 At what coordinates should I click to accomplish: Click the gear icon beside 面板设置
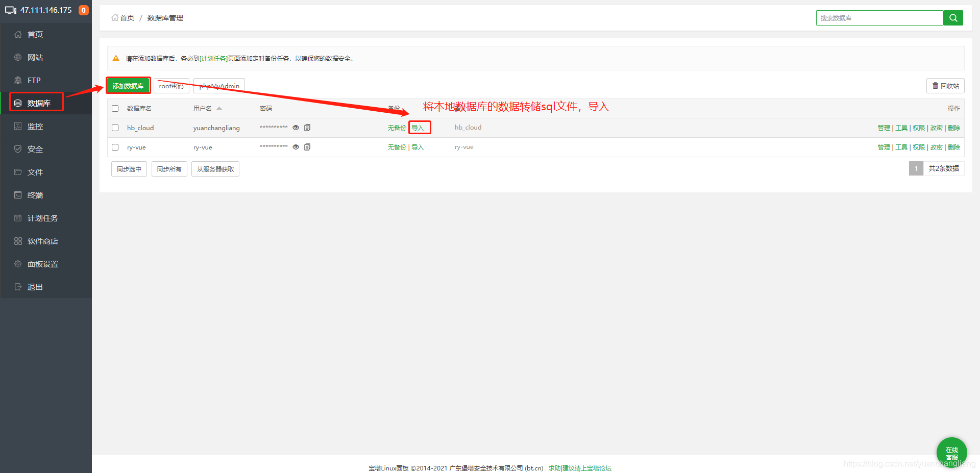18,264
